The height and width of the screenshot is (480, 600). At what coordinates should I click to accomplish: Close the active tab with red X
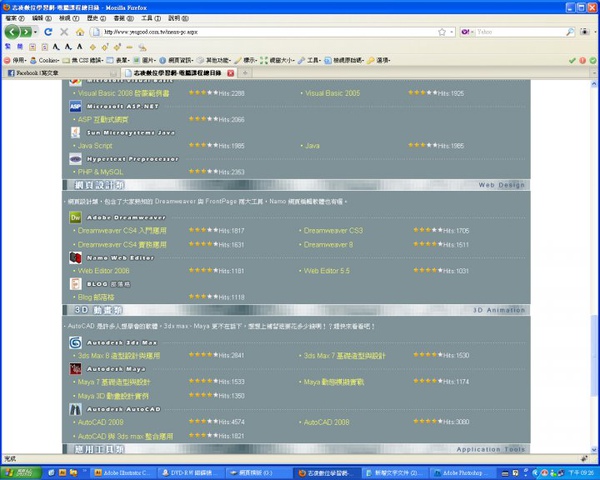[x=230, y=73]
